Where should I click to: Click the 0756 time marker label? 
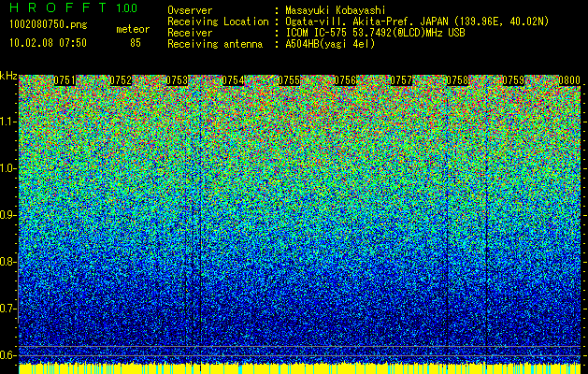click(x=345, y=80)
